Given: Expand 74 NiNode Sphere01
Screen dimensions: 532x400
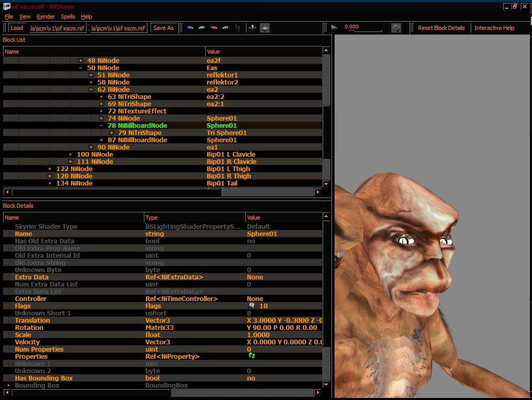Looking at the screenshot, I should tap(101, 118).
